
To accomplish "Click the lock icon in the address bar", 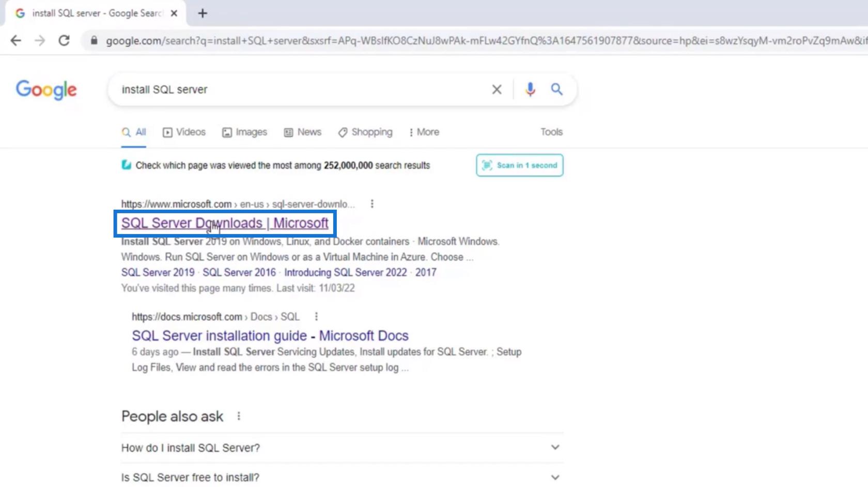I will (94, 40).
